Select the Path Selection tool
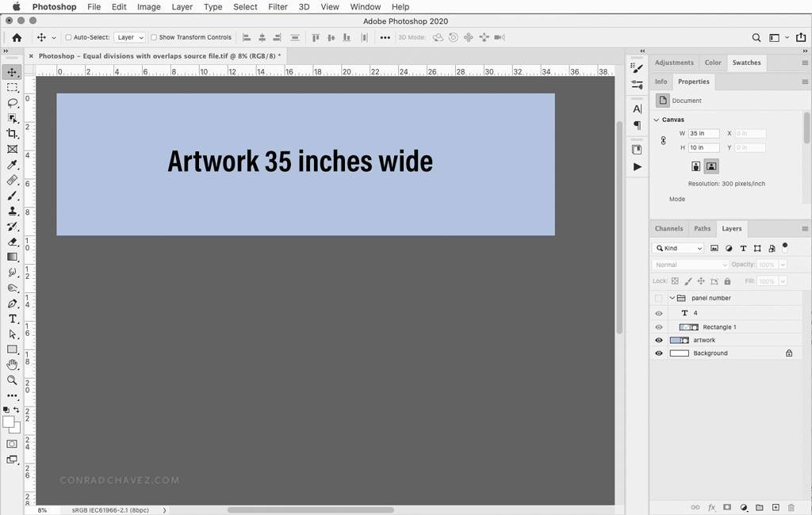Image resolution: width=812 pixels, height=515 pixels. 13,334
